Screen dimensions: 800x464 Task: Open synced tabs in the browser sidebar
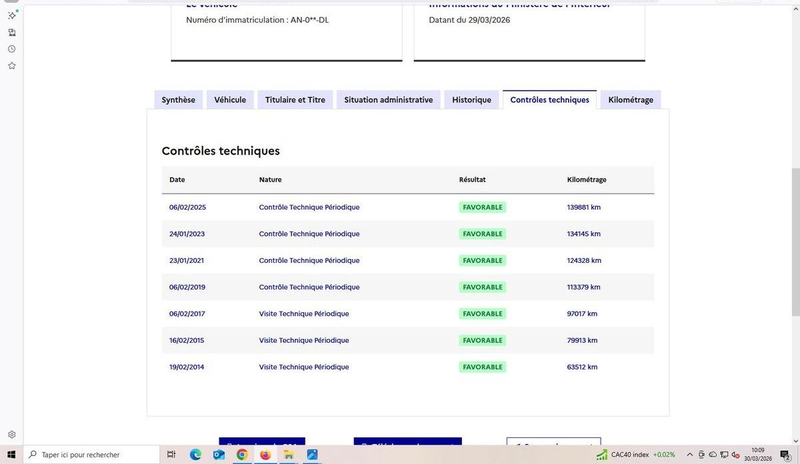(x=12, y=32)
